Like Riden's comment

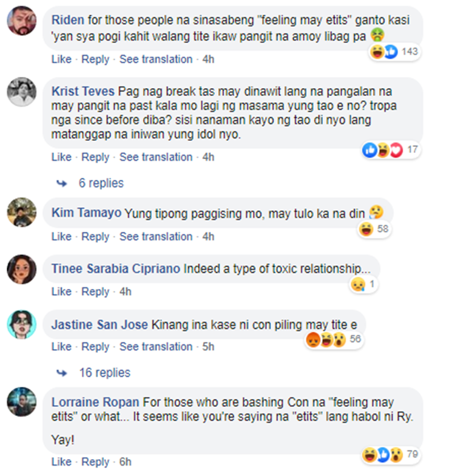pyautogui.click(x=62, y=59)
